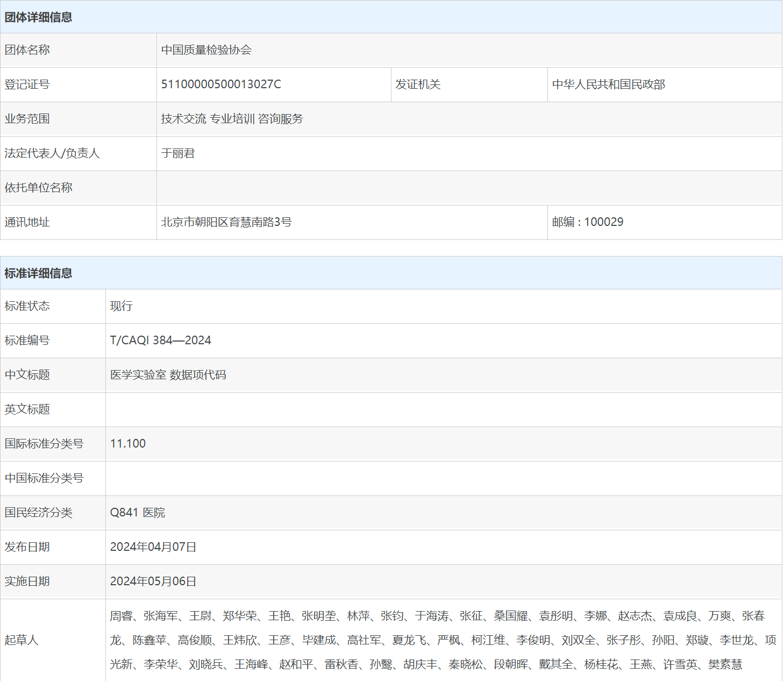Click classification value Q841 医院
The width and height of the screenshot is (784, 681).
coord(138,513)
